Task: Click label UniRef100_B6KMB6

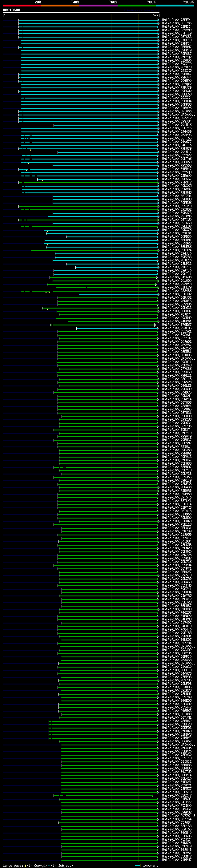Action: pyautogui.click(x=176, y=765)
